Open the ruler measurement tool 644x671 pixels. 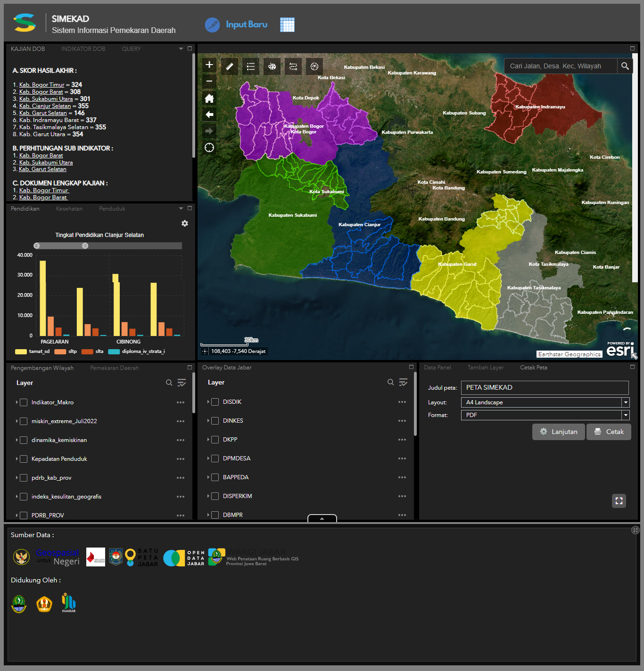click(x=230, y=66)
